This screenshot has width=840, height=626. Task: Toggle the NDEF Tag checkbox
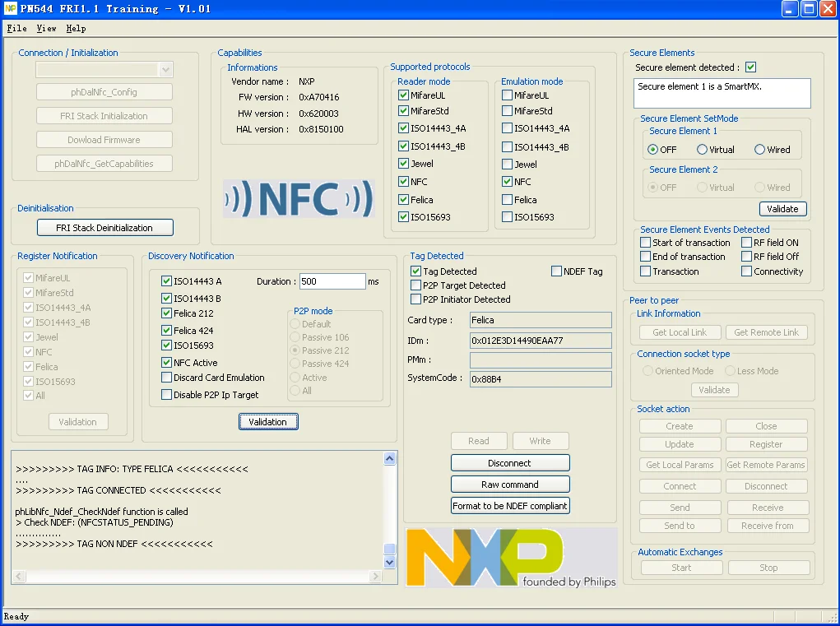coord(557,271)
